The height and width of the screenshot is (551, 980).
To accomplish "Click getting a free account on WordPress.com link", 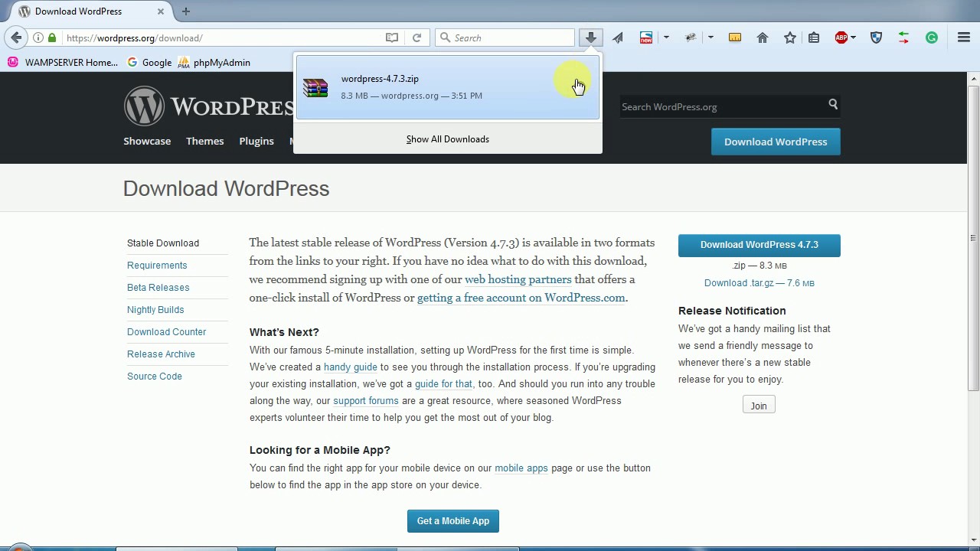I will 521,298.
